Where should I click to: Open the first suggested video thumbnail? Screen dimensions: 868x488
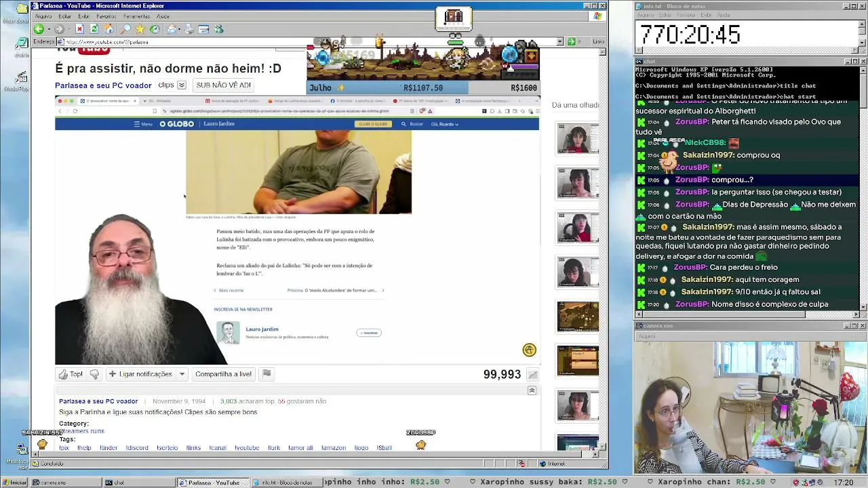click(x=578, y=138)
